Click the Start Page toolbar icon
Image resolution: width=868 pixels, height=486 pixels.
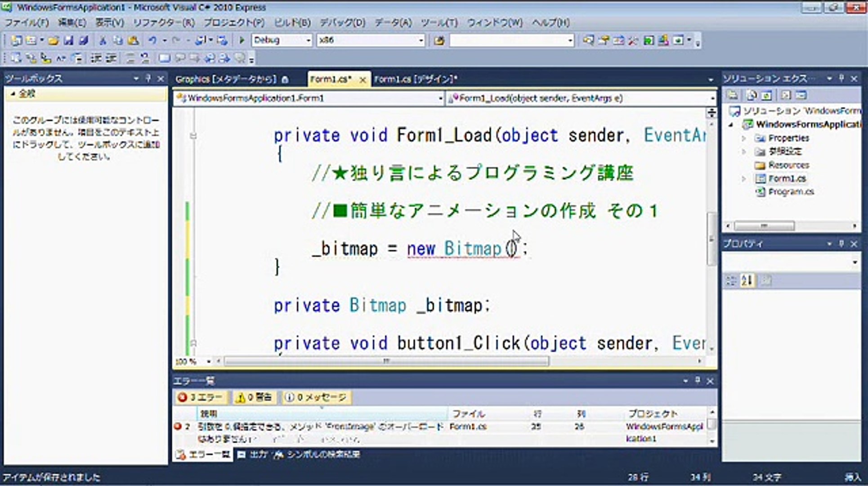coord(648,40)
